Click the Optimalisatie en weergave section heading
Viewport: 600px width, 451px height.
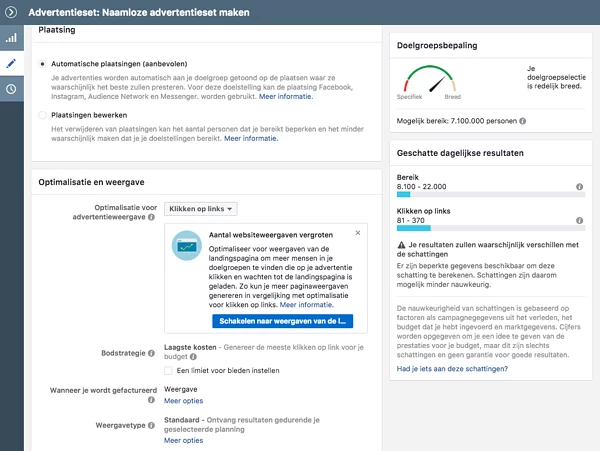point(91,182)
